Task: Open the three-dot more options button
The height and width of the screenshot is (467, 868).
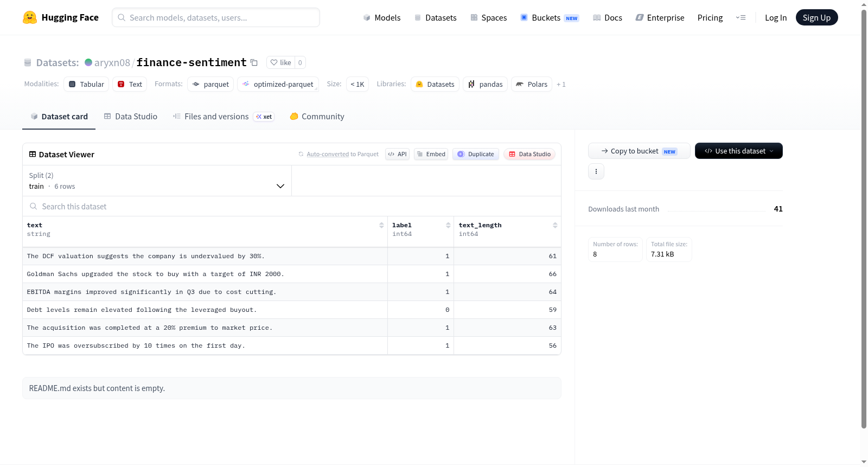Action: 596,171
